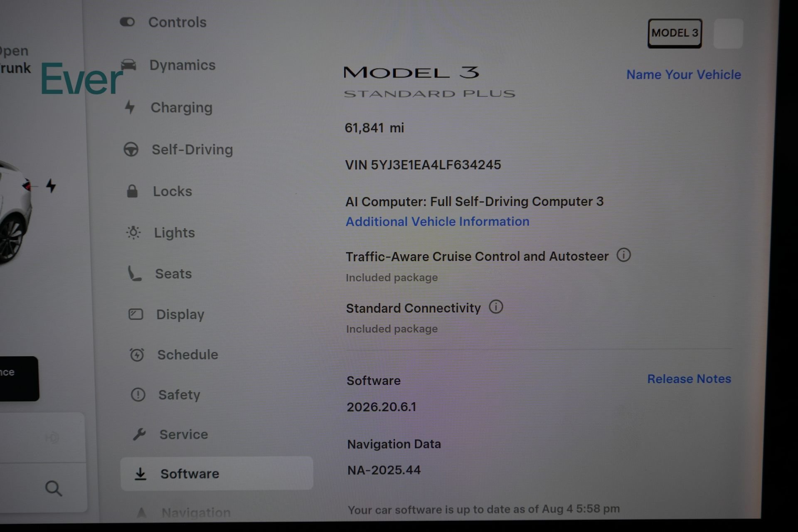Viewport: 798px width, 532px height.
Task: Tap AI Computer: Full Self-Driving Computer 3
Action: coord(475,202)
